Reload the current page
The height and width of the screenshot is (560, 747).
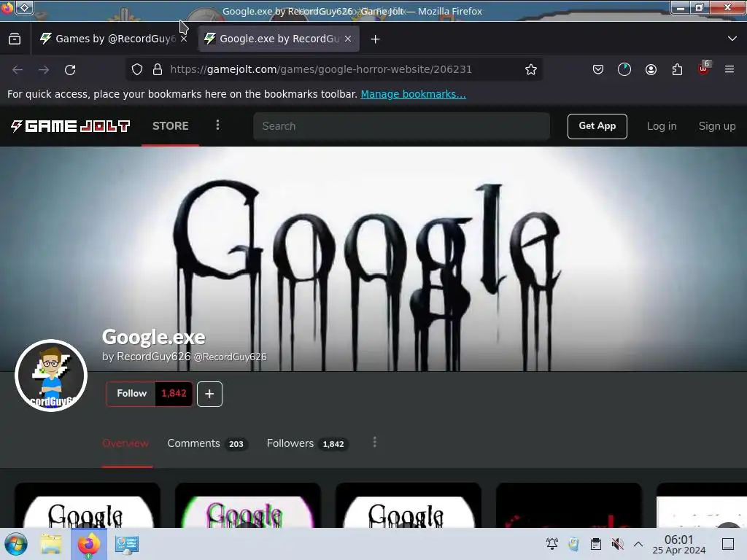coord(70,69)
